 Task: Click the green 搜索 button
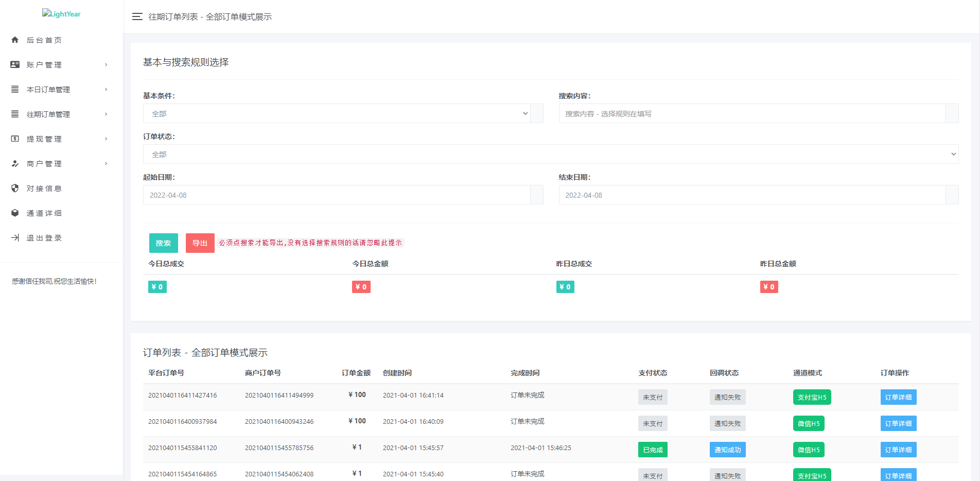[x=163, y=243]
